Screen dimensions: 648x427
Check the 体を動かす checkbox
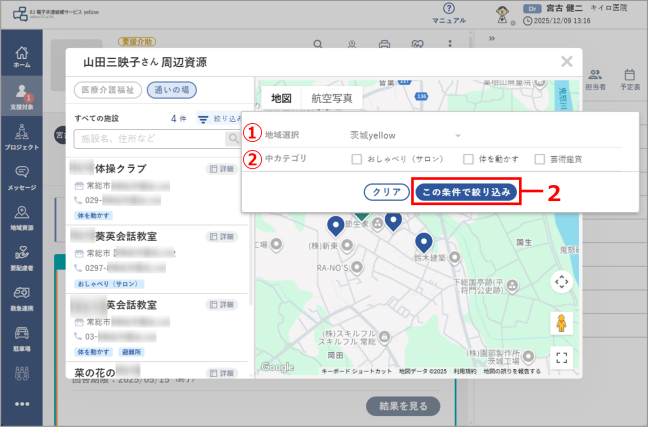[x=468, y=159]
